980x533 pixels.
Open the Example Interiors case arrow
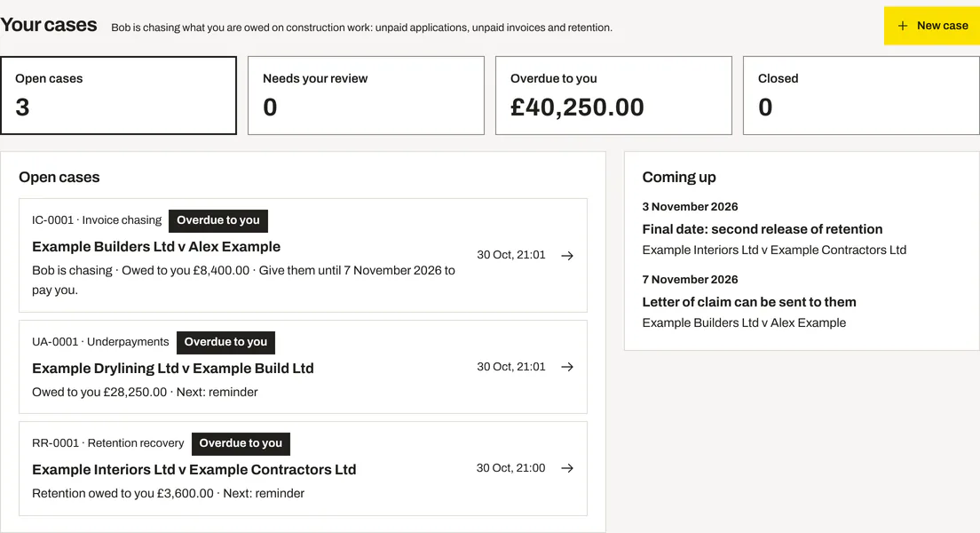pos(567,468)
